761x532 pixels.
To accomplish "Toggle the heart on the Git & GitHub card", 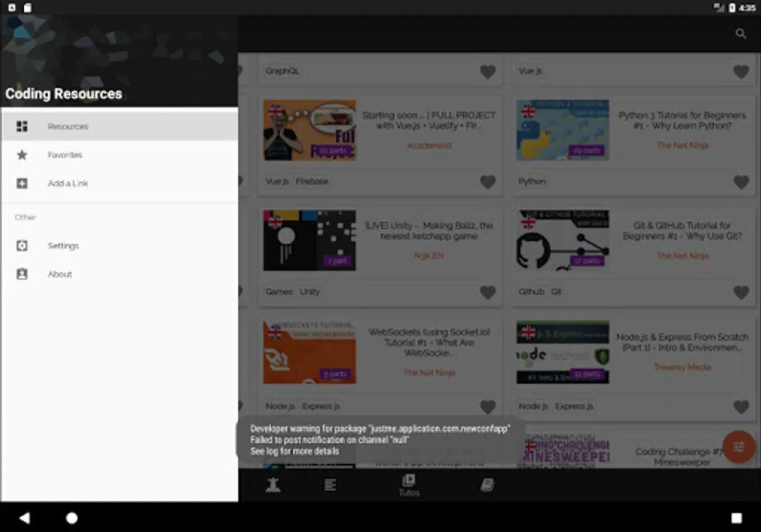I will click(741, 292).
